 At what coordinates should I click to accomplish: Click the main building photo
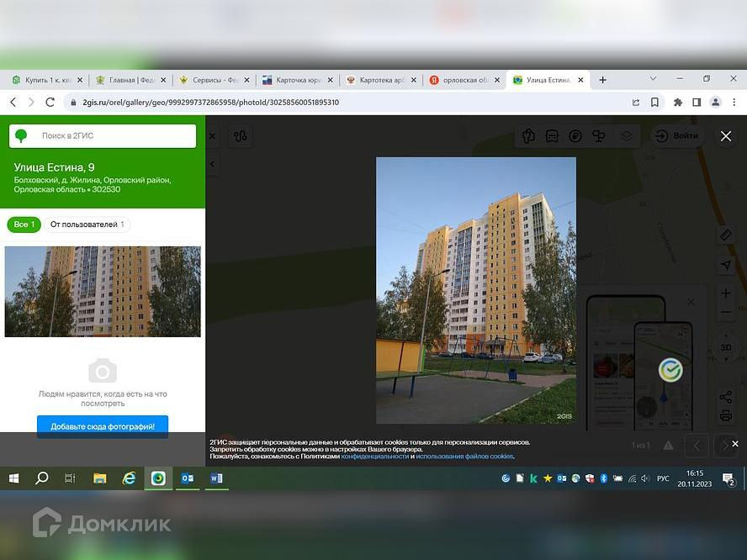tap(476, 290)
